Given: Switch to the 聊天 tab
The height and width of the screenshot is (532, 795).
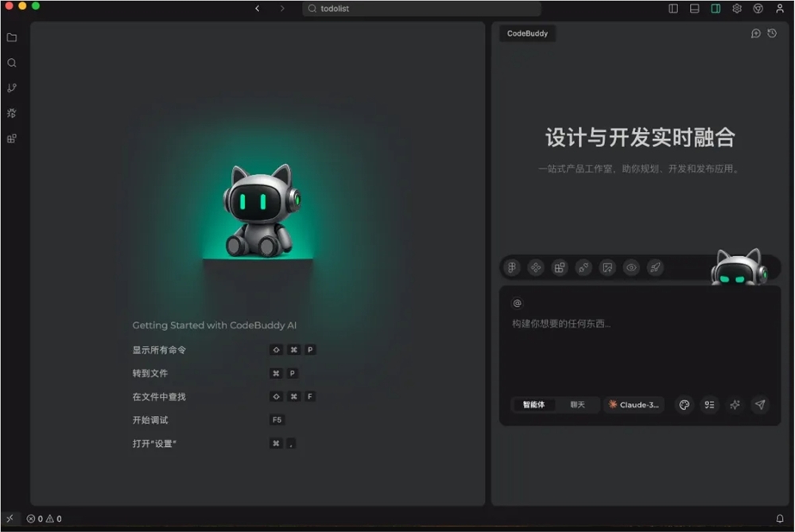Looking at the screenshot, I should pos(578,405).
